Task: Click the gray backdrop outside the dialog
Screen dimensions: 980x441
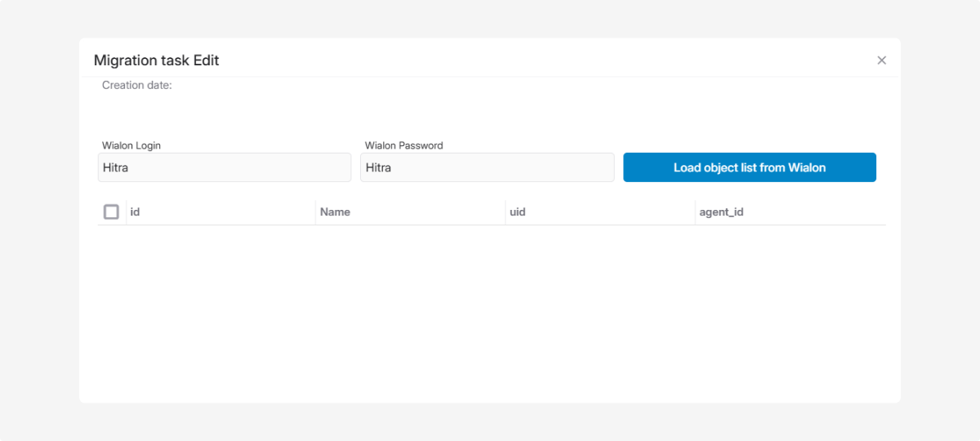Action: 39,220
